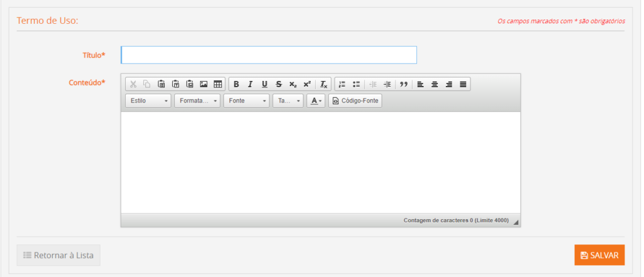Insert a bulleted list
This screenshot has height=277, width=644.
356,84
